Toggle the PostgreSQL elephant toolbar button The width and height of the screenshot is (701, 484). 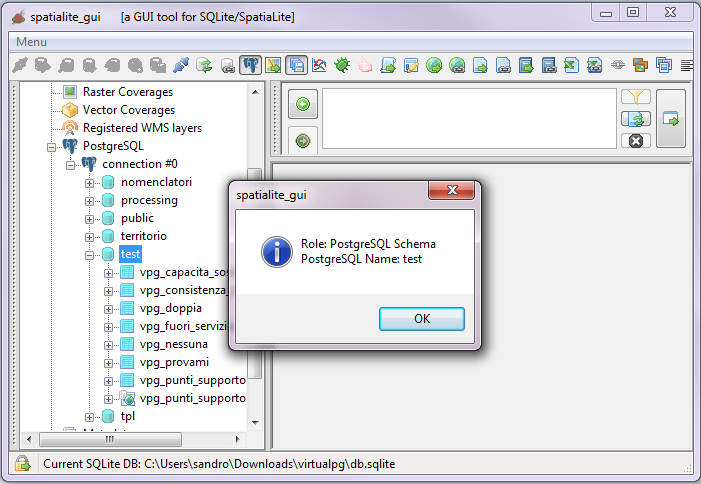[x=250, y=65]
